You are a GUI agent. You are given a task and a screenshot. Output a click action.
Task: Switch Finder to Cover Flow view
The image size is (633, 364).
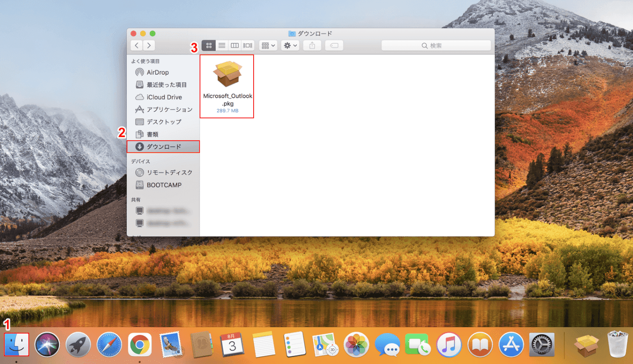(x=248, y=45)
